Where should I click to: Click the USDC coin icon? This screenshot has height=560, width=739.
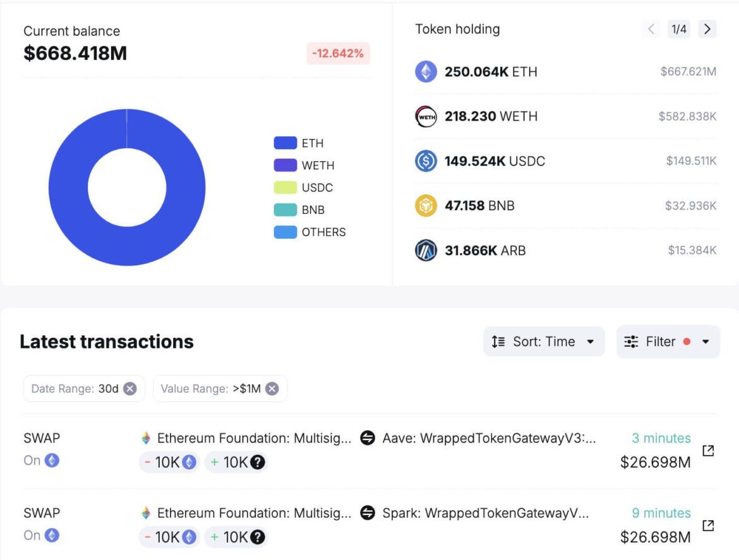(426, 161)
